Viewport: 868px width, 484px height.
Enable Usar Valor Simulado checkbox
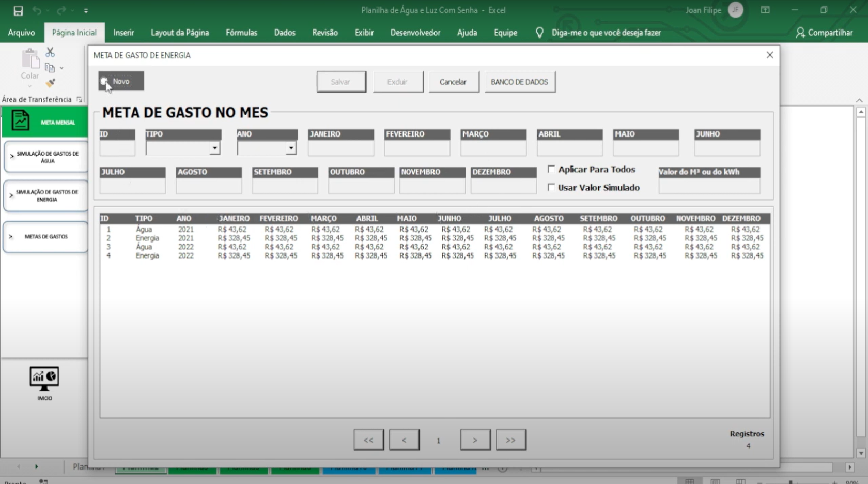pos(551,187)
